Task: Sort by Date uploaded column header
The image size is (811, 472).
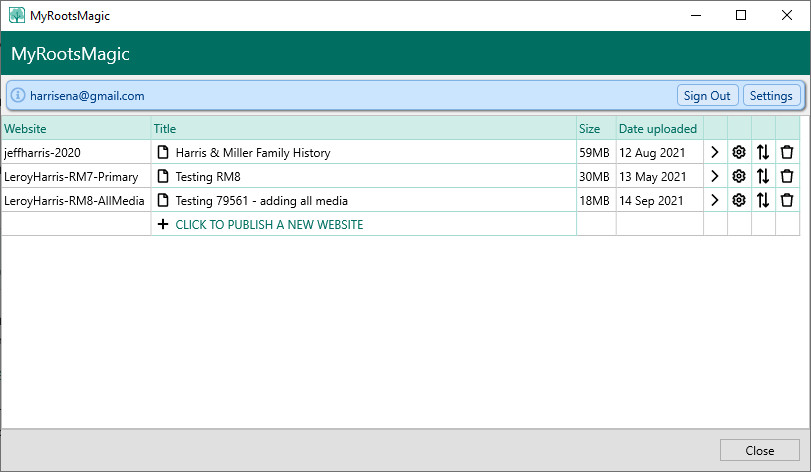Action: click(x=657, y=129)
